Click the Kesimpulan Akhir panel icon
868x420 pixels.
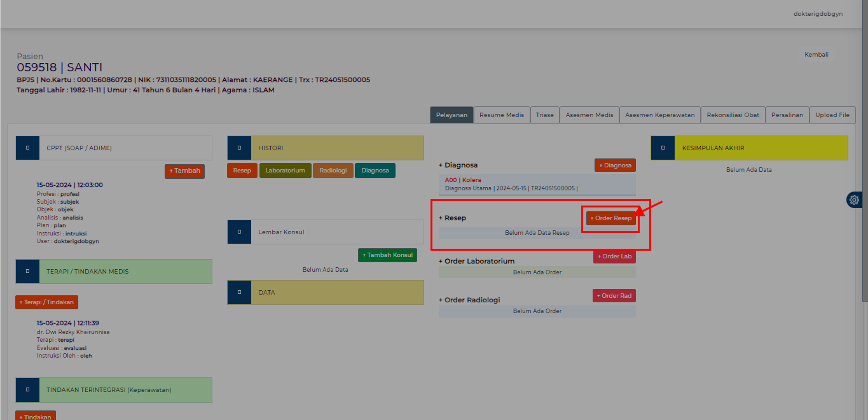[663, 148]
